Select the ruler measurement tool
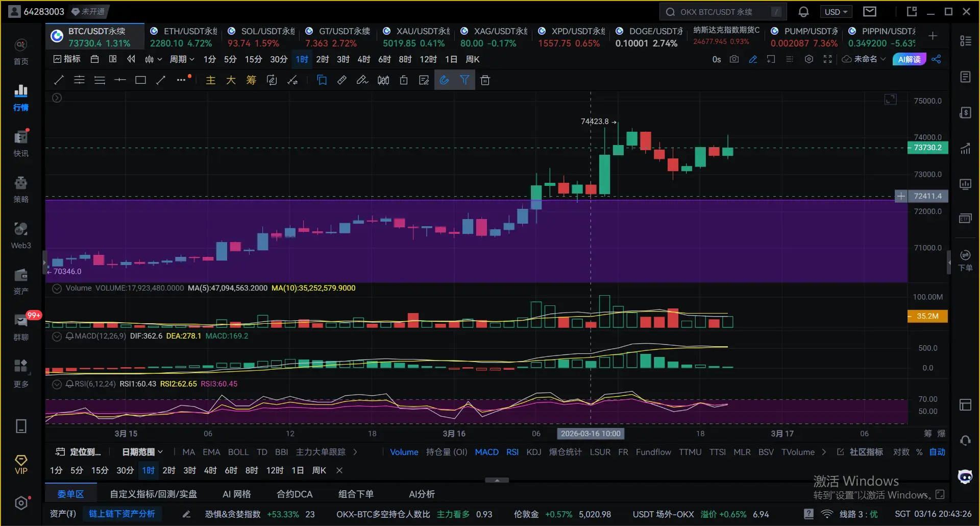 coord(342,80)
